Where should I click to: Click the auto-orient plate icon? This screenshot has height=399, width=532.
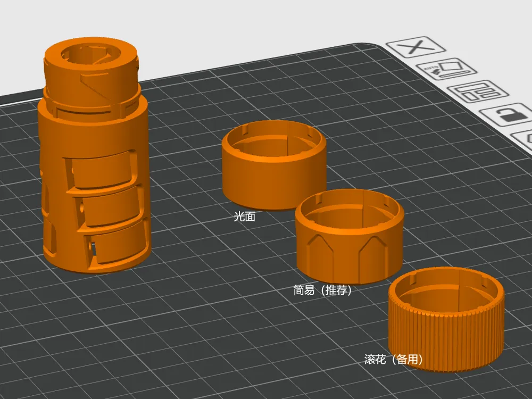pos(446,69)
